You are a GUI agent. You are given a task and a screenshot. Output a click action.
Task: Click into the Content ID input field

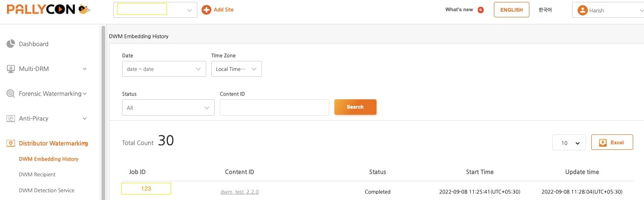(x=275, y=108)
